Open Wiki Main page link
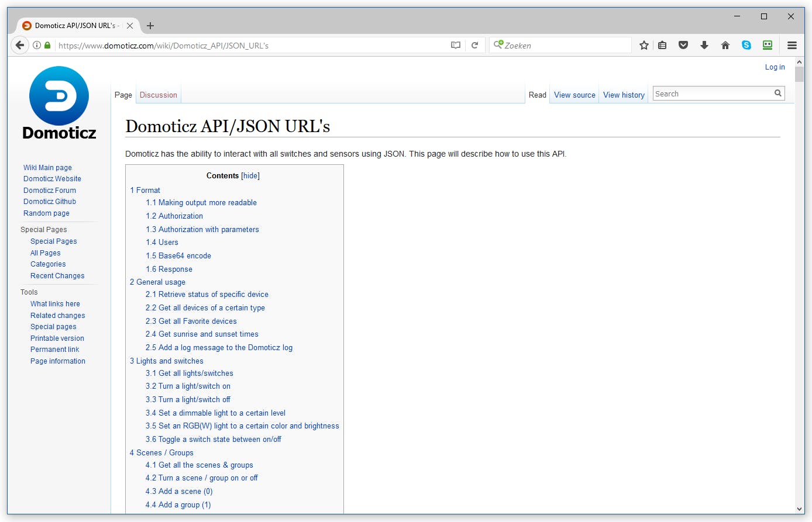This screenshot has width=812, height=522. coord(47,167)
